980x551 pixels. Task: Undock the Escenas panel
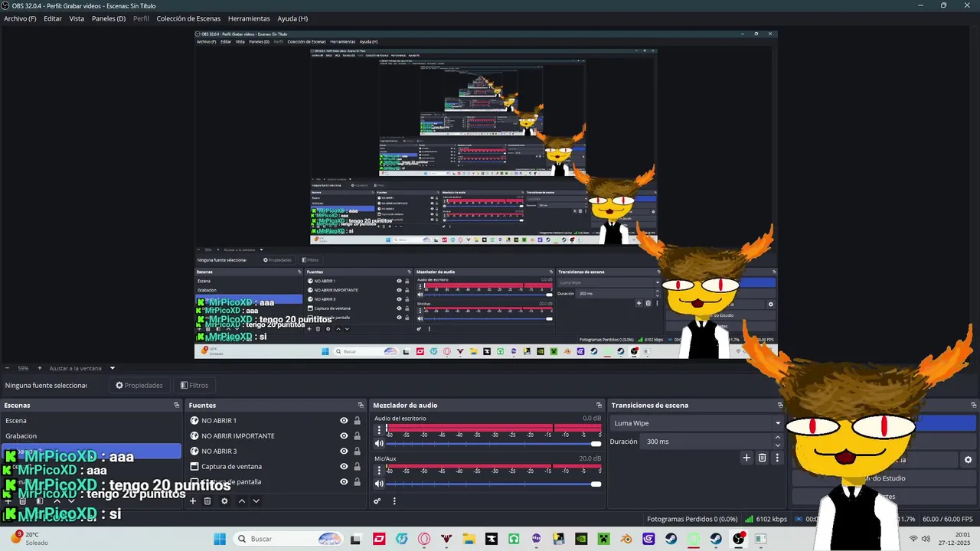tap(176, 406)
